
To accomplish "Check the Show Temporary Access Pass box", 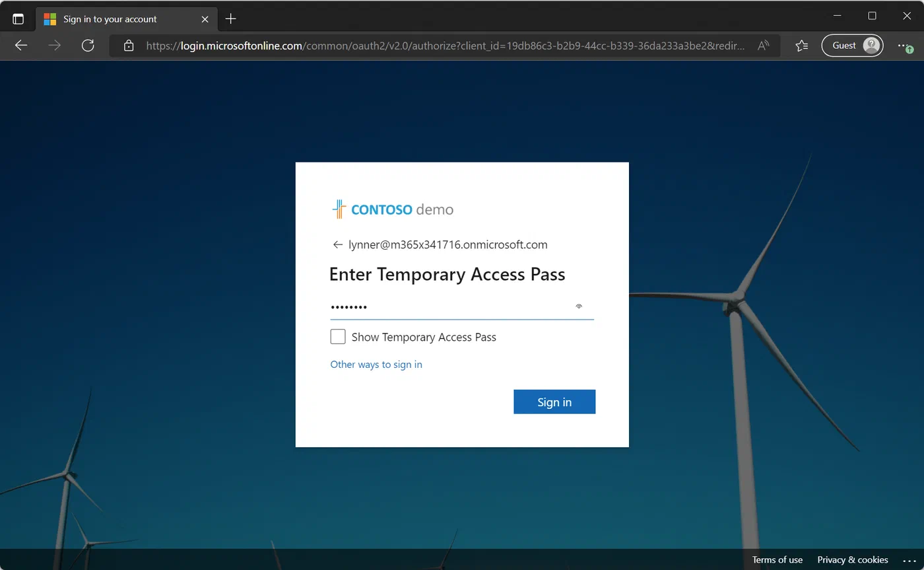I will (338, 337).
